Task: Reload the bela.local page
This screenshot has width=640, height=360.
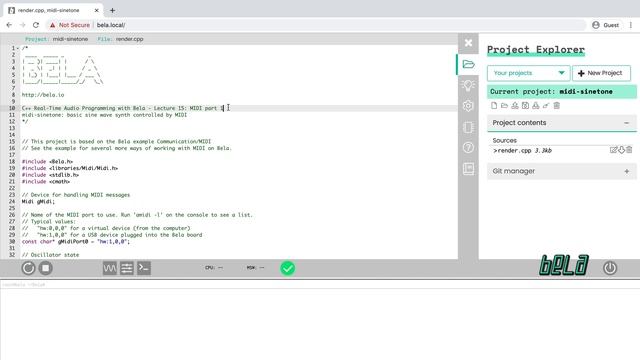Action: [x=36, y=25]
